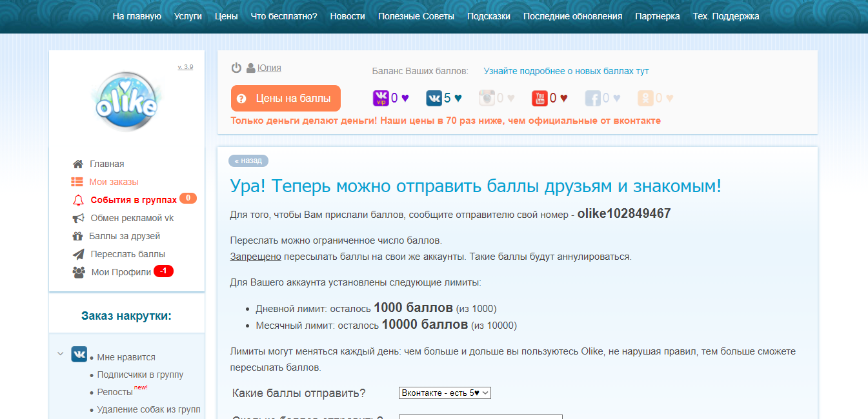Open Цены in top menu

pos(227,16)
